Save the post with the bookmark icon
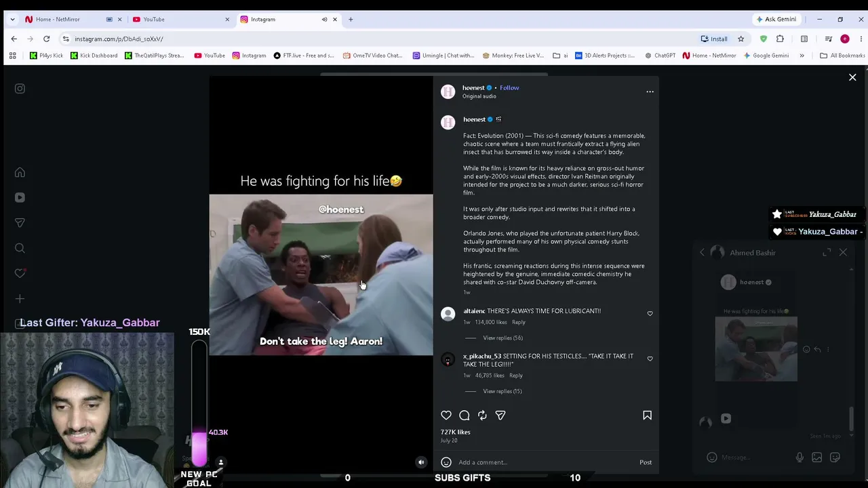The width and height of the screenshot is (868, 488). (647, 415)
